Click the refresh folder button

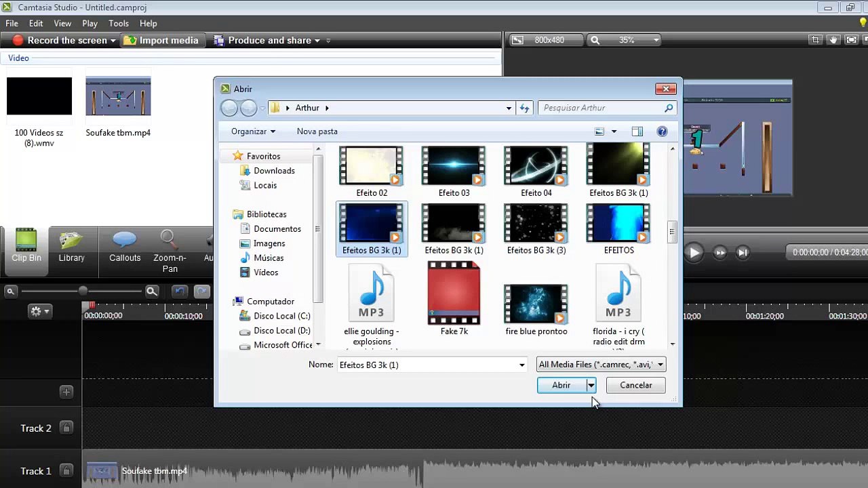click(524, 108)
